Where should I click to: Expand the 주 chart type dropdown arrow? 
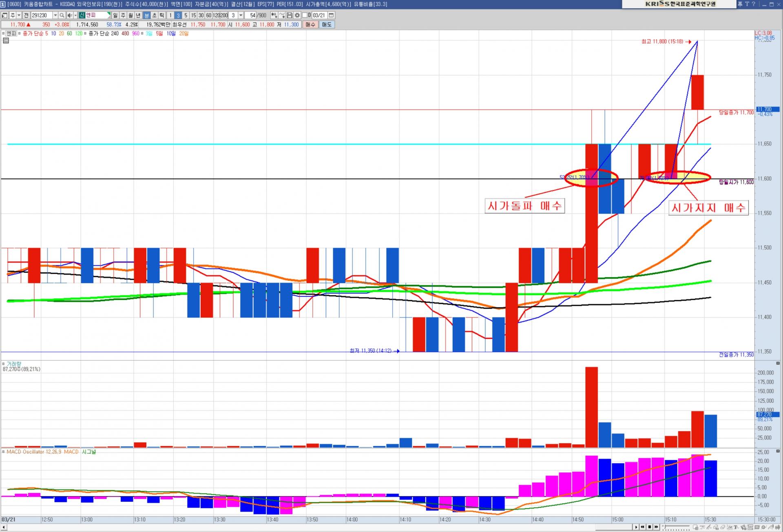[19, 15]
